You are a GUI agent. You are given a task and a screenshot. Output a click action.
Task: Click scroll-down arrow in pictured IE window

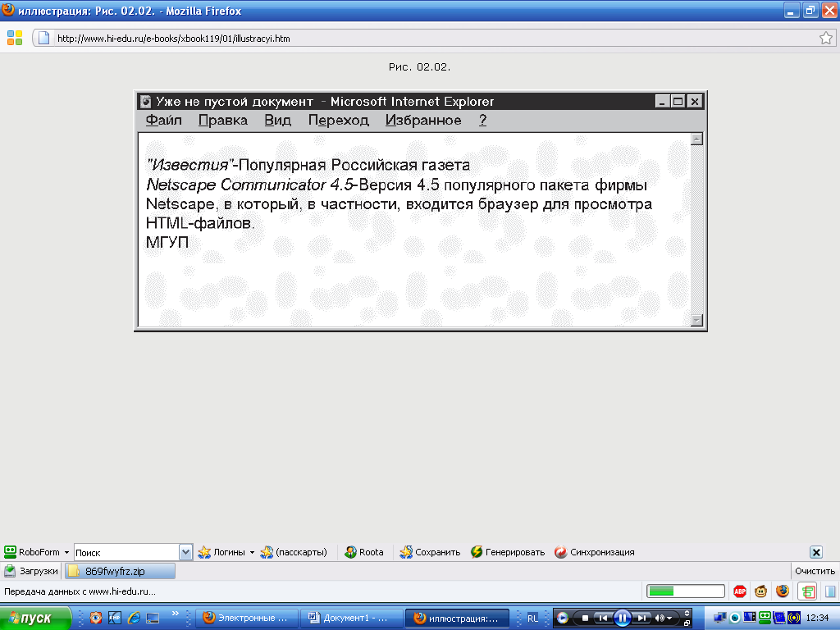pos(696,321)
